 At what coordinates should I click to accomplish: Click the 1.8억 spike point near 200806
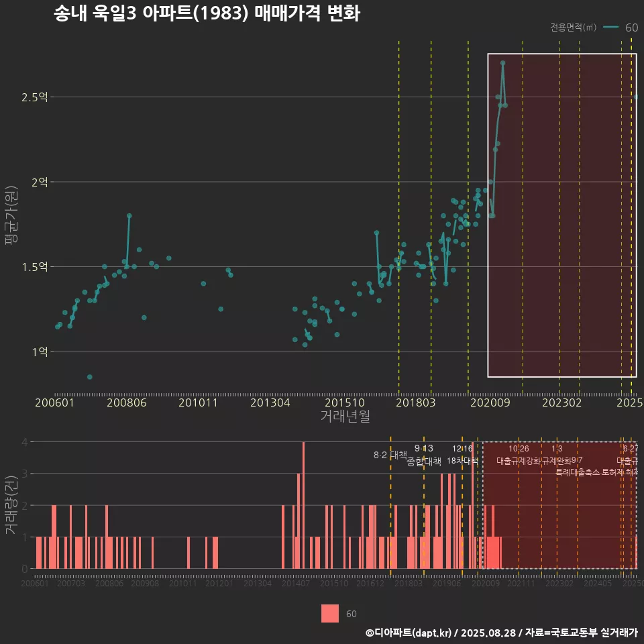pos(129,216)
